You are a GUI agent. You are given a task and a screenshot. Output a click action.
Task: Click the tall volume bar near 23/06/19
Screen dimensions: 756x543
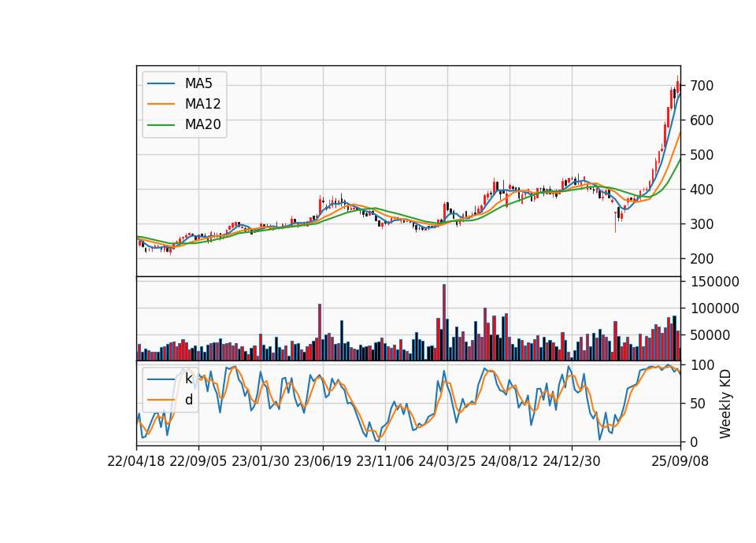[320, 332]
